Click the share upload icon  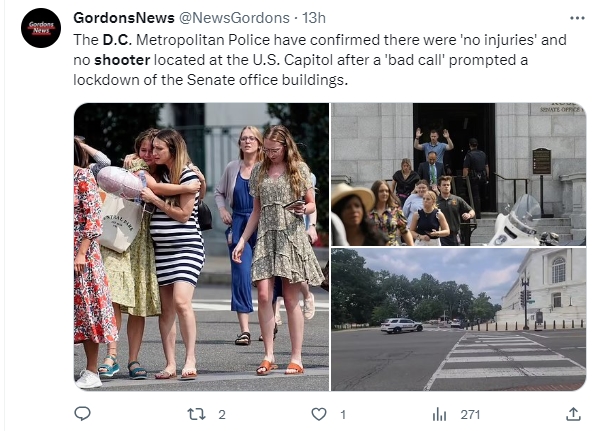573,414
